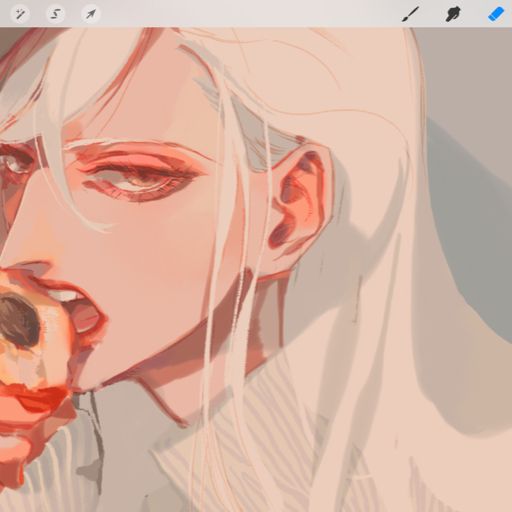Select the Smudge tool
The height and width of the screenshot is (512, 512).
tap(453, 14)
